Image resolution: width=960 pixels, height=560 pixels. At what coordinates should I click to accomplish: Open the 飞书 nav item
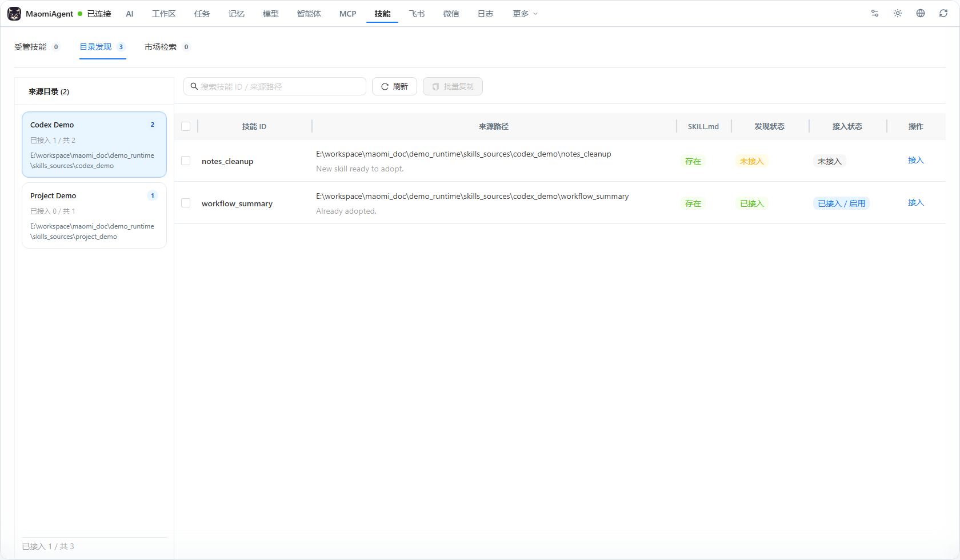tap(417, 14)
